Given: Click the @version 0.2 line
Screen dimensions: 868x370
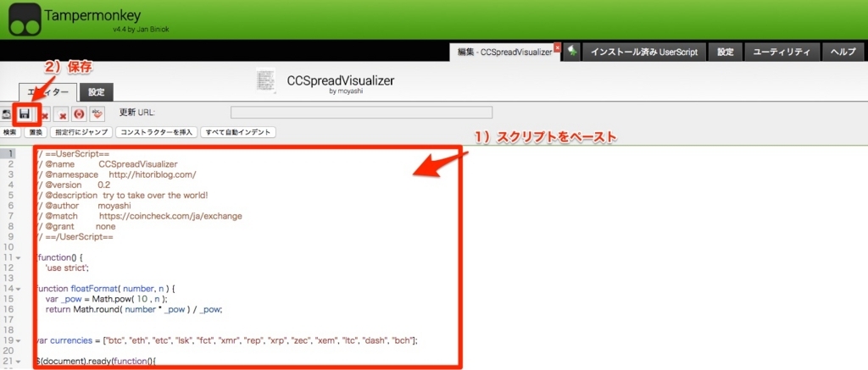Looking at the screenshot, I should point(72,185).
